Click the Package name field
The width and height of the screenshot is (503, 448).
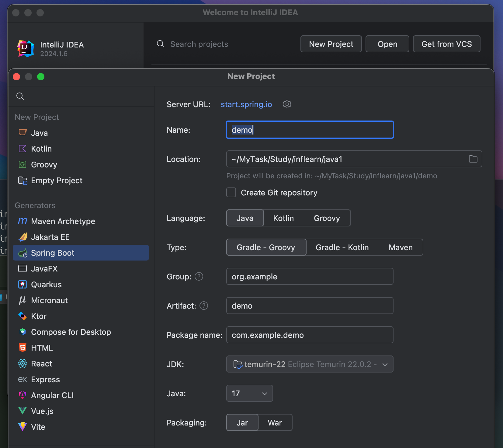tap(310, 335)
